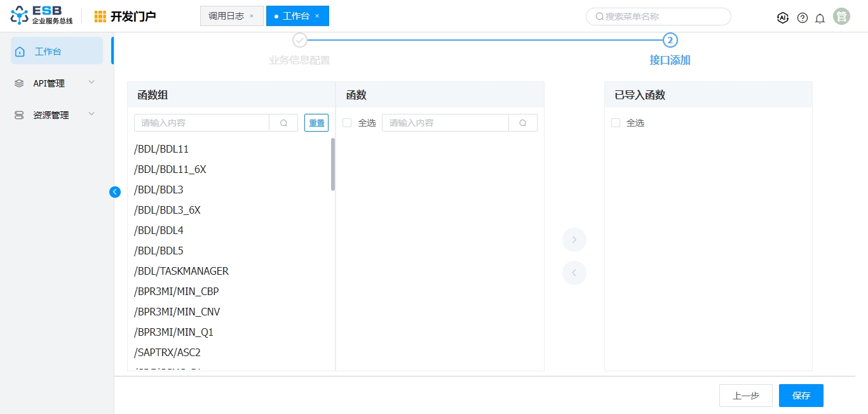Click search icon in 函数 panel

coord(523,123)
